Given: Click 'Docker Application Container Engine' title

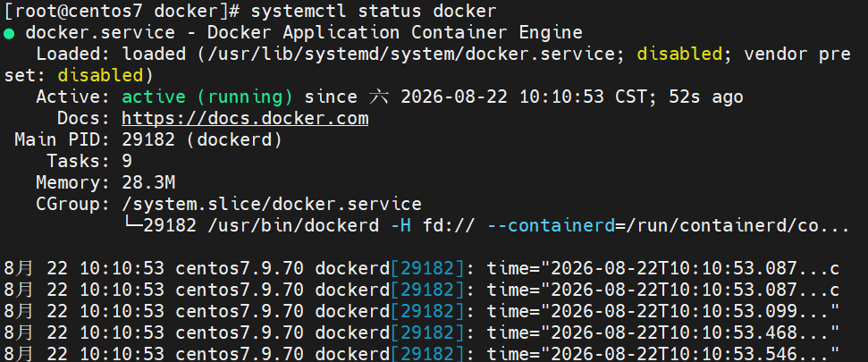Looking at the screenshot, I should pos(395,33).
